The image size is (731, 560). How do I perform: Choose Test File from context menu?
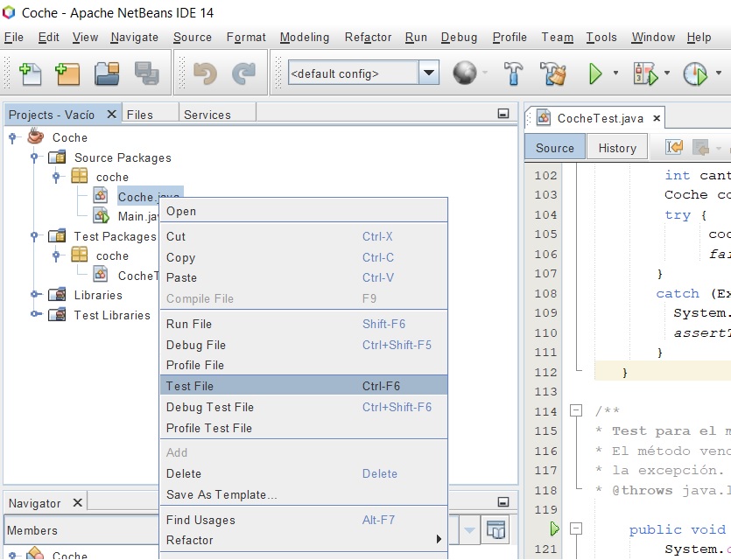[190, 386]
